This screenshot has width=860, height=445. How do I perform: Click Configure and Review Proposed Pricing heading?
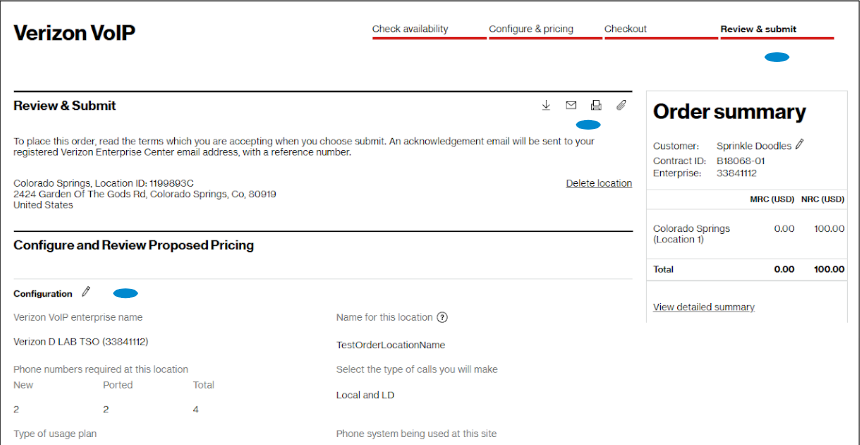click(x=133, y=245)
